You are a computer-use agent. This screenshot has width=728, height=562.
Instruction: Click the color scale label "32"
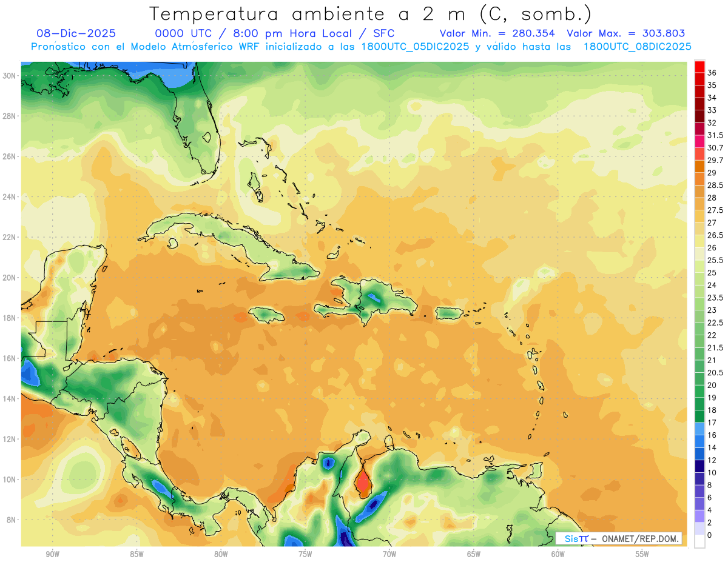[712, 122]
